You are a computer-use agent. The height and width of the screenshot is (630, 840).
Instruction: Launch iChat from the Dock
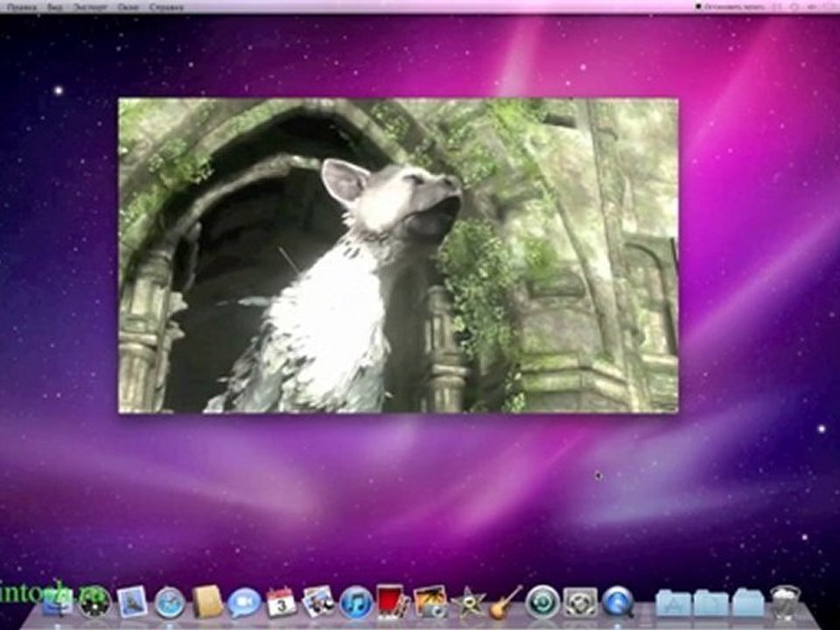pos(244,603)
